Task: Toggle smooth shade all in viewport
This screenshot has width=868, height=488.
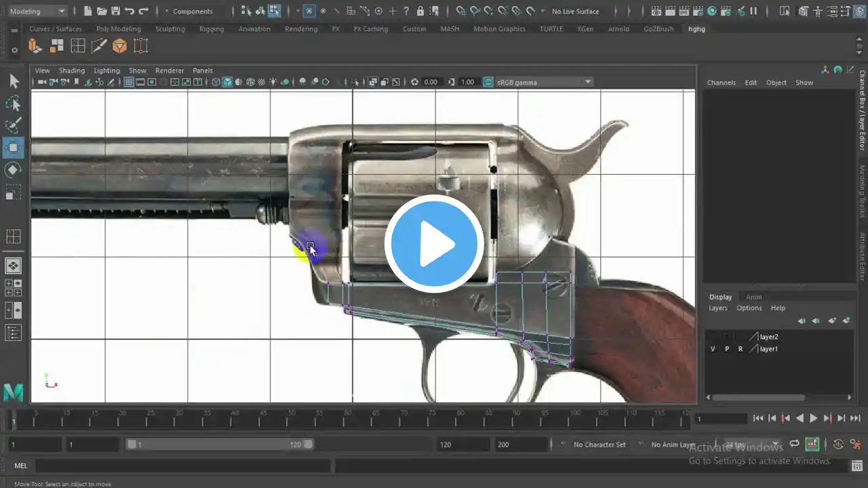Action: click(x=227, y=82)
